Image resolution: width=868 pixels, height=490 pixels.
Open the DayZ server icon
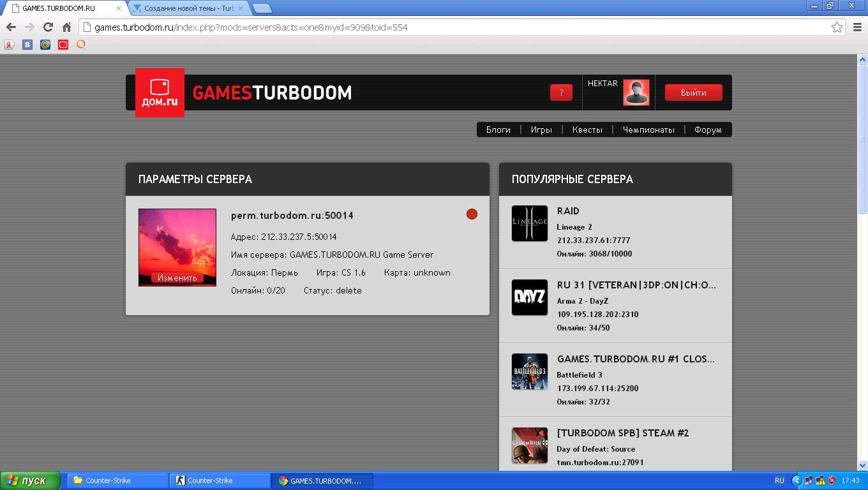click(x=530, y=297)
